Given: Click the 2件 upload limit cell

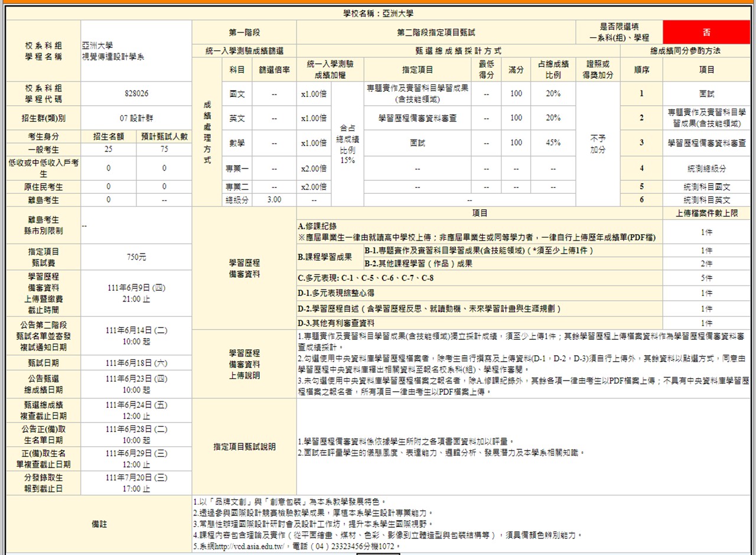Looking at the screenshot, I should coord(706,264).
